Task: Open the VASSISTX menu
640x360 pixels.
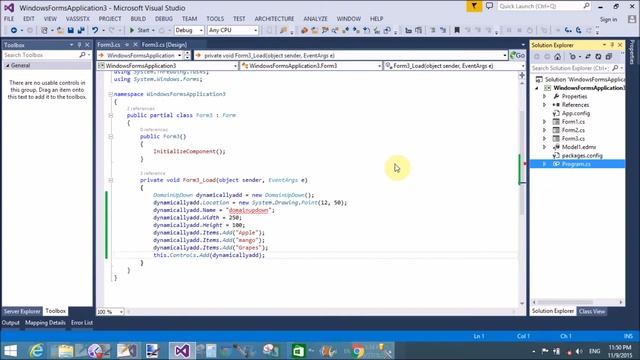Action: 78,19
